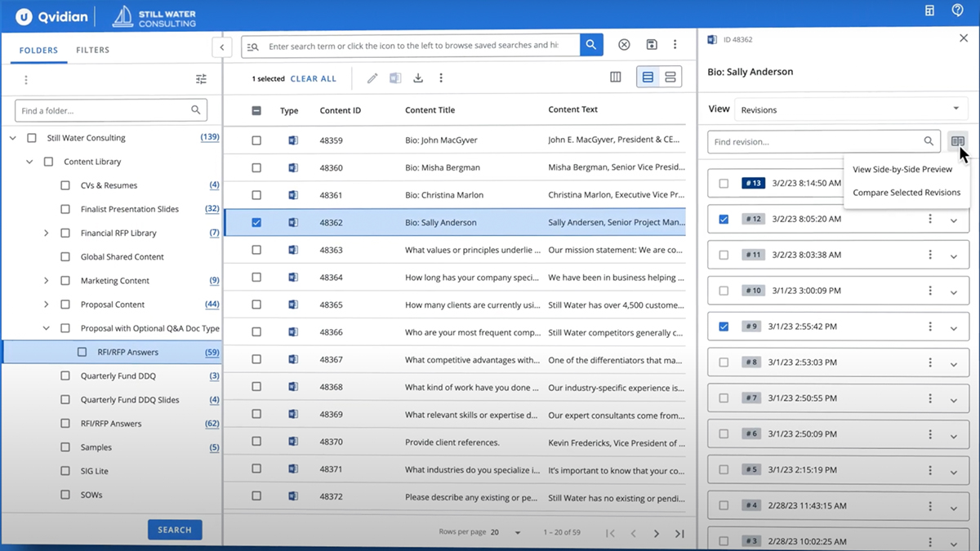
Task: Switch to the FILTERS tab
Action: pos(92,50)
